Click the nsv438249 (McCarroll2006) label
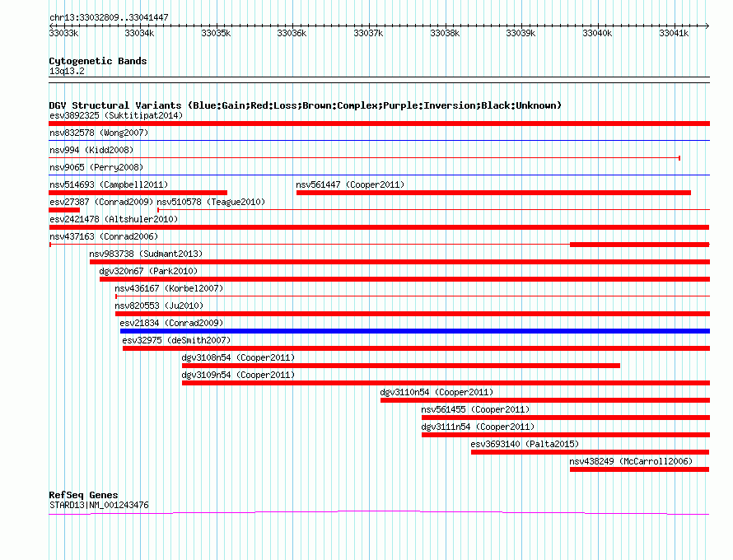 [631, 461]
